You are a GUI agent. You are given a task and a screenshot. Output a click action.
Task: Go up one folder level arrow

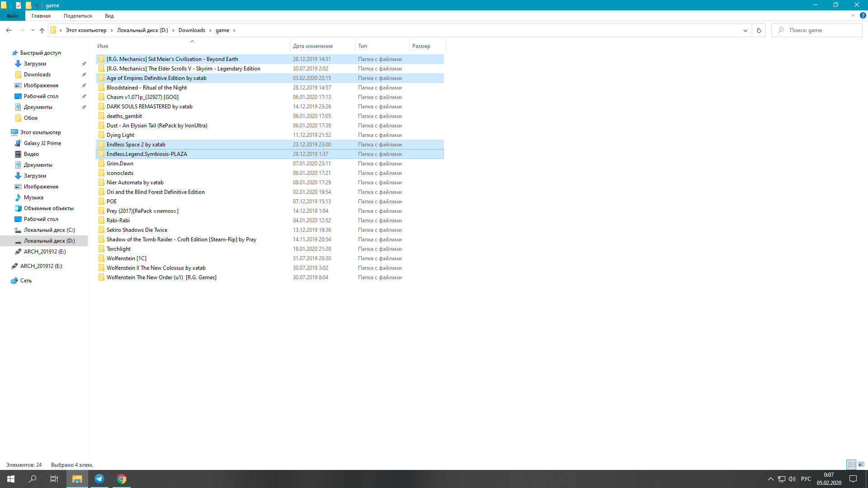pos(42,30)
